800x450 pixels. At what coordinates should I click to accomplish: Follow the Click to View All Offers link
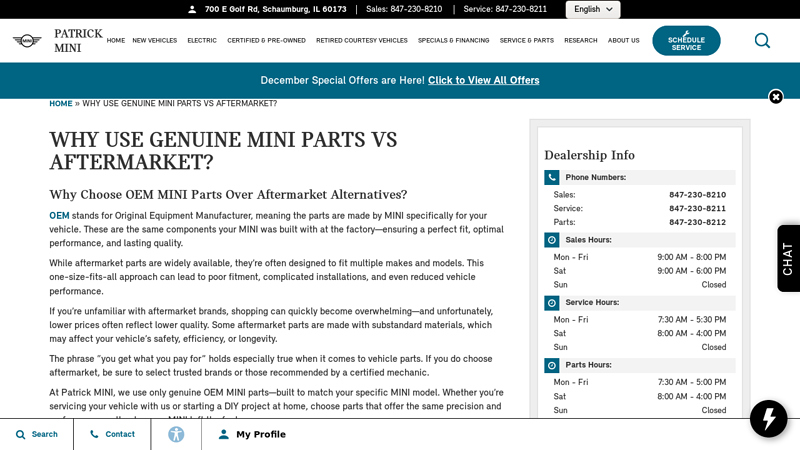[483, 80]
